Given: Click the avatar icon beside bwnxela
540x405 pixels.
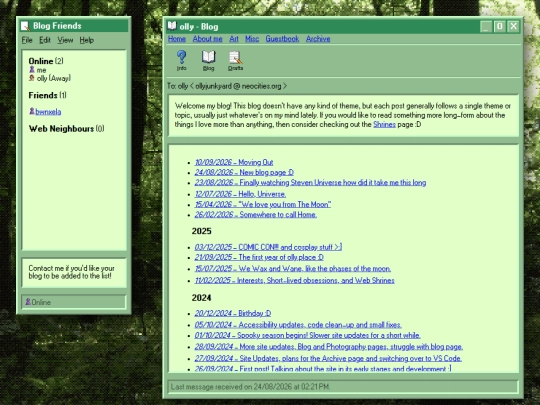Looking at the screenshot, I should tap(32, 111).
